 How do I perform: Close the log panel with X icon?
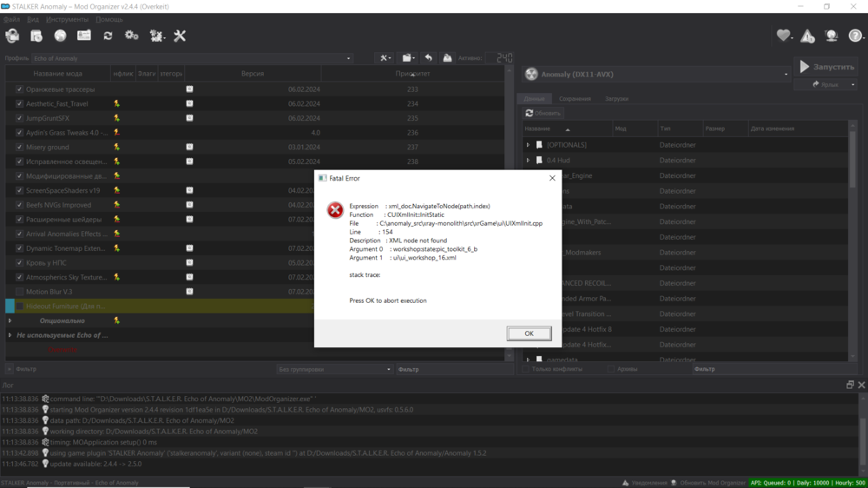pyautogui.click(x=861, y=385)
